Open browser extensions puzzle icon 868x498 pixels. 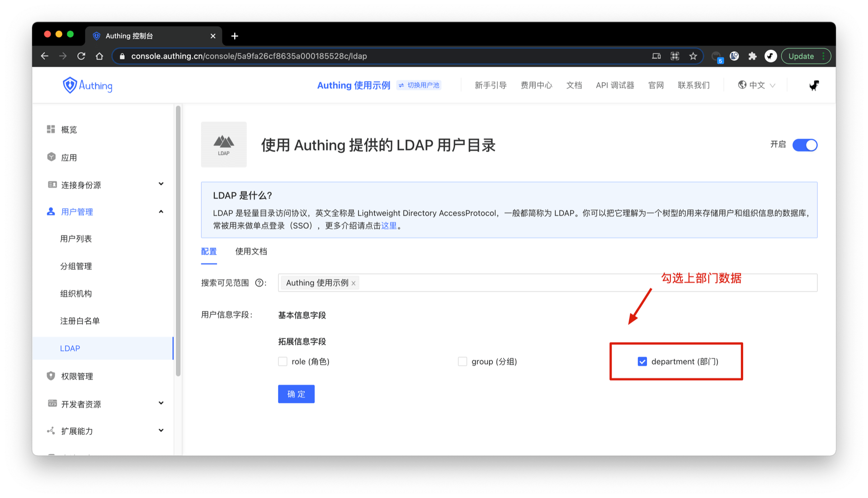pyautogui.click(x=752, y=56)
